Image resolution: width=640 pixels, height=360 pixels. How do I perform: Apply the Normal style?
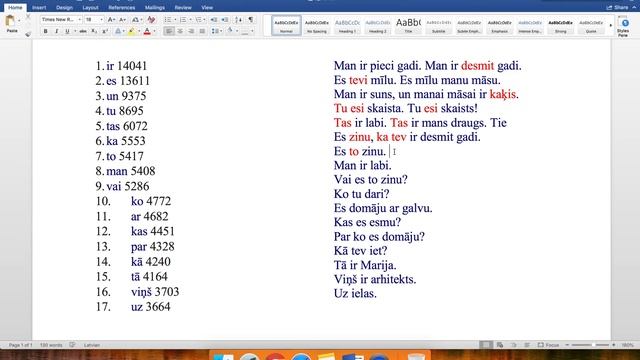pos(286,25)
